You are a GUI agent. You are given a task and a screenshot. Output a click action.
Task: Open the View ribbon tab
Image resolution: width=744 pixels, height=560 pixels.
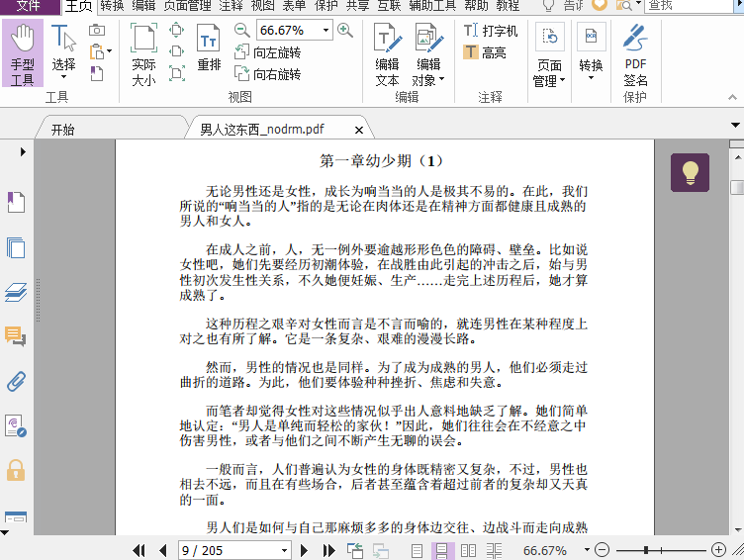(x=263, y=6)
